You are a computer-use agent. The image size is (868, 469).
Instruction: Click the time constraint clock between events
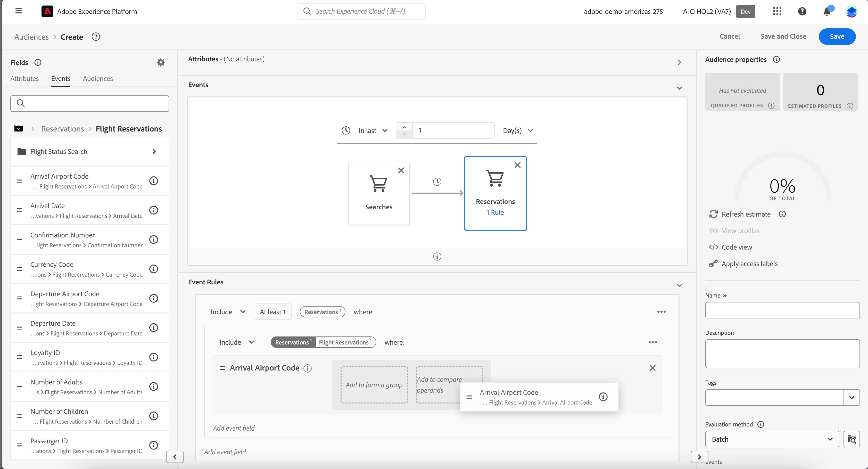pyautogui.click(x=437, y=182)
